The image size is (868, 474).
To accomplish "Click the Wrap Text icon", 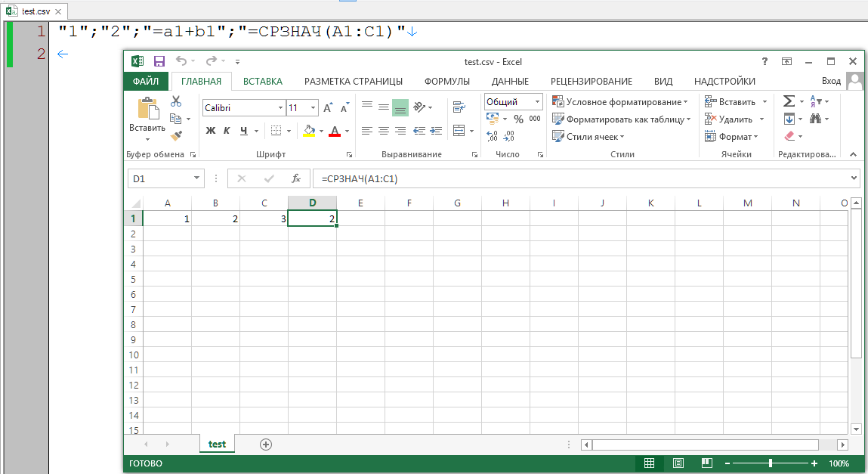I will click(459, 107).
